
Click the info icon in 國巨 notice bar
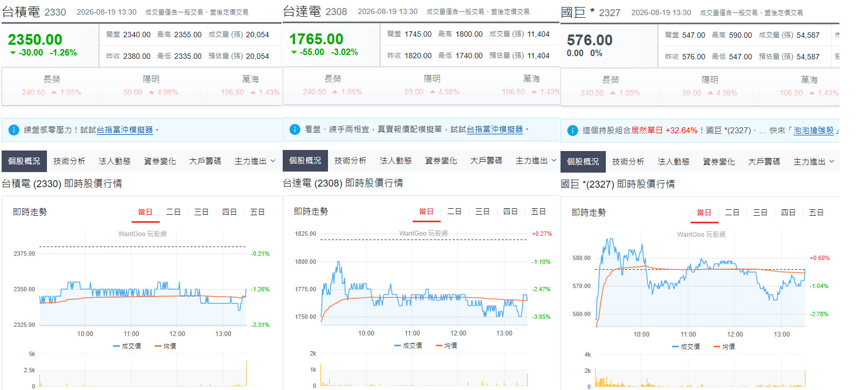click(x=573, y=131)
